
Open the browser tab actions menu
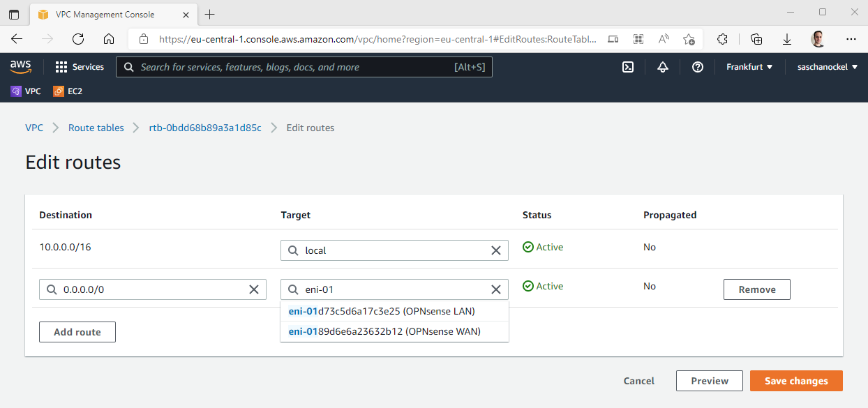click(x=14, y=14)
